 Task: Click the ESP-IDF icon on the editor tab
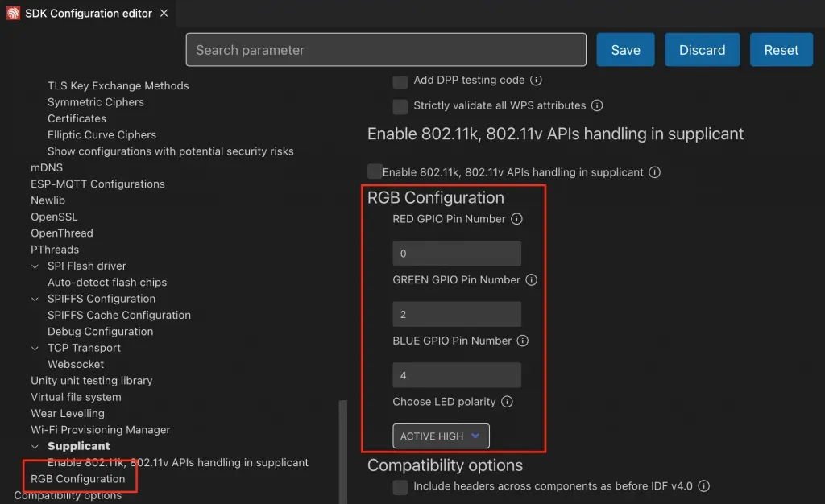pos(11,13)
